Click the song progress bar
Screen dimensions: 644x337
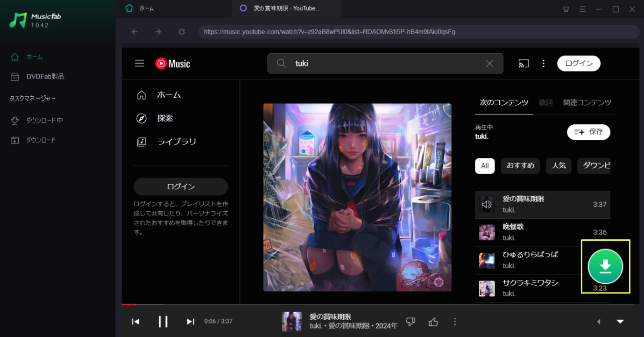(380, 304)
